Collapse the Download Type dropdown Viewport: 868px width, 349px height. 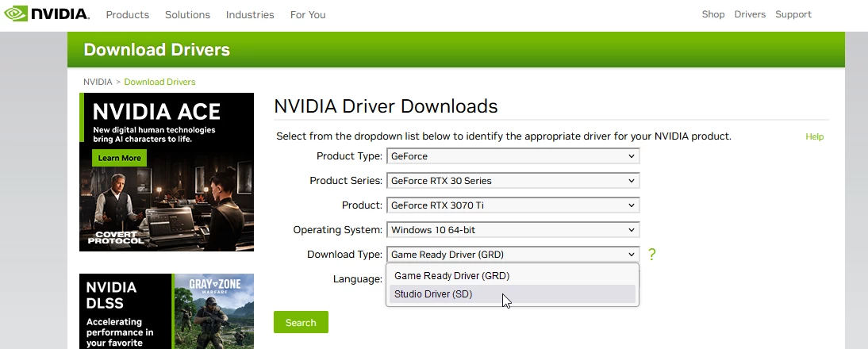tap(513, 255)
